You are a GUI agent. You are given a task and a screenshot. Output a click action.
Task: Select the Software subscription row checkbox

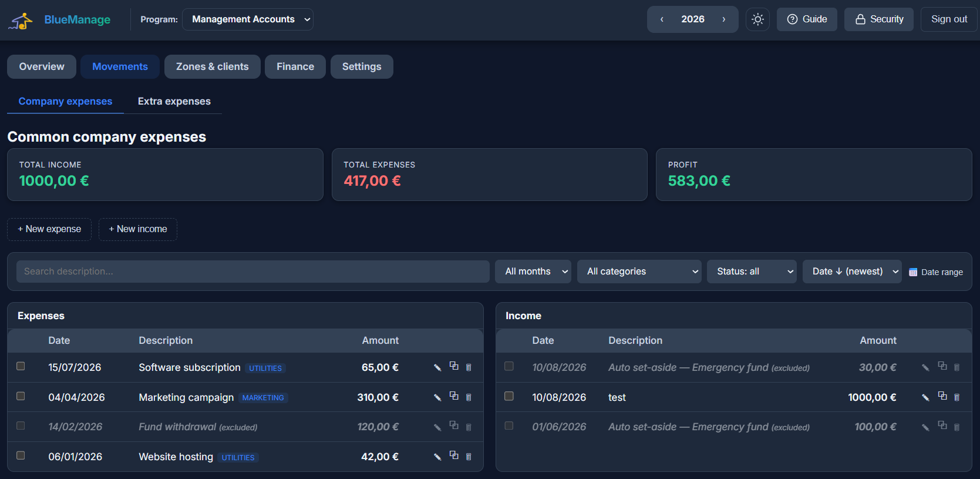[21, 366]
